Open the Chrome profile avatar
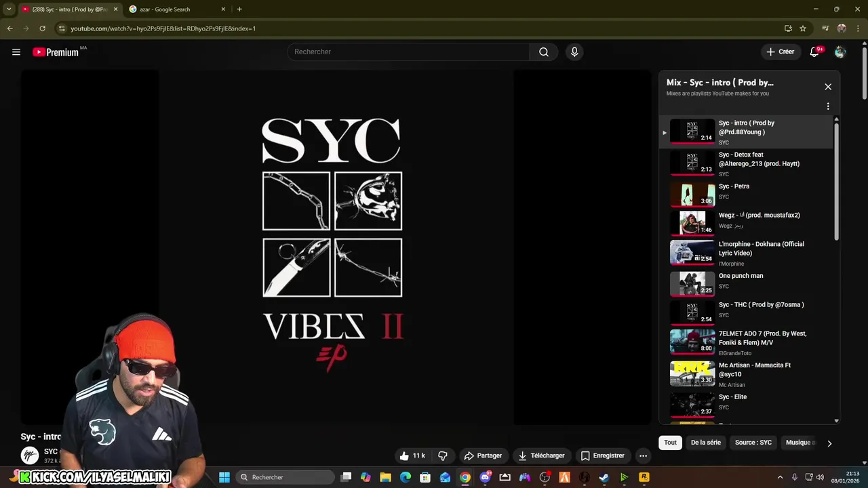 pyautogui.click(x=842, y=28)
